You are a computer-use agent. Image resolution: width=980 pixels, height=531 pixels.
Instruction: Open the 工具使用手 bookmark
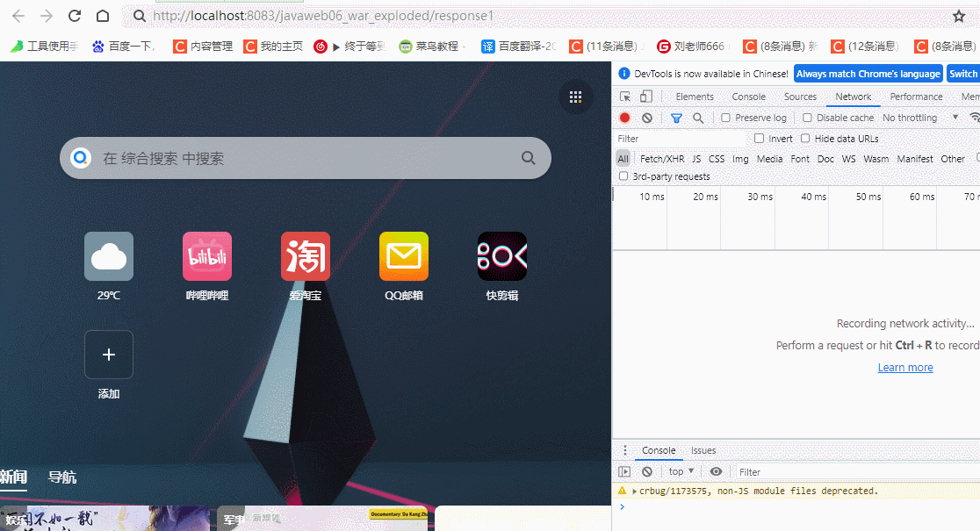click(45, 47)
